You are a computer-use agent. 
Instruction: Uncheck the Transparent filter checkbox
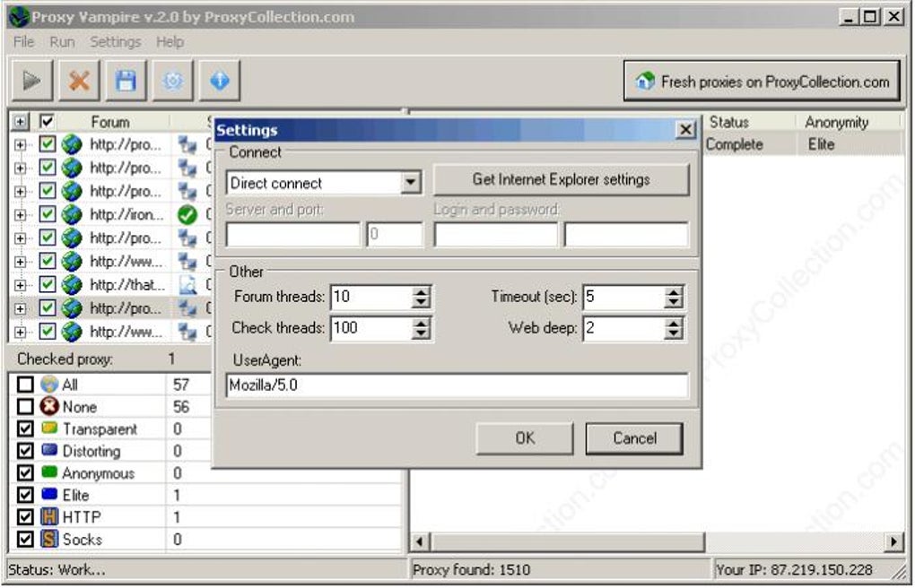tap(25, 428)
